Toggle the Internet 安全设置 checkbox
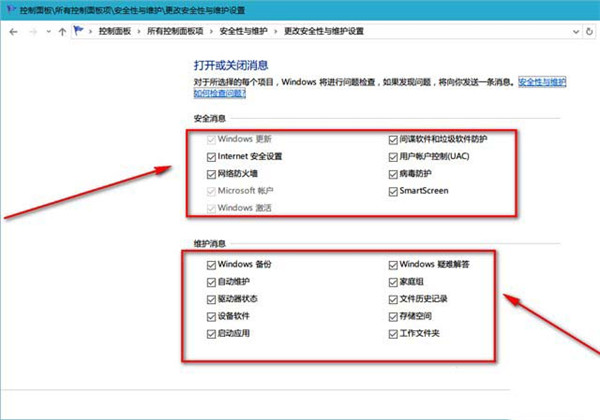The width and height of the screenshot is (600, 420). [x=210, y=156]
